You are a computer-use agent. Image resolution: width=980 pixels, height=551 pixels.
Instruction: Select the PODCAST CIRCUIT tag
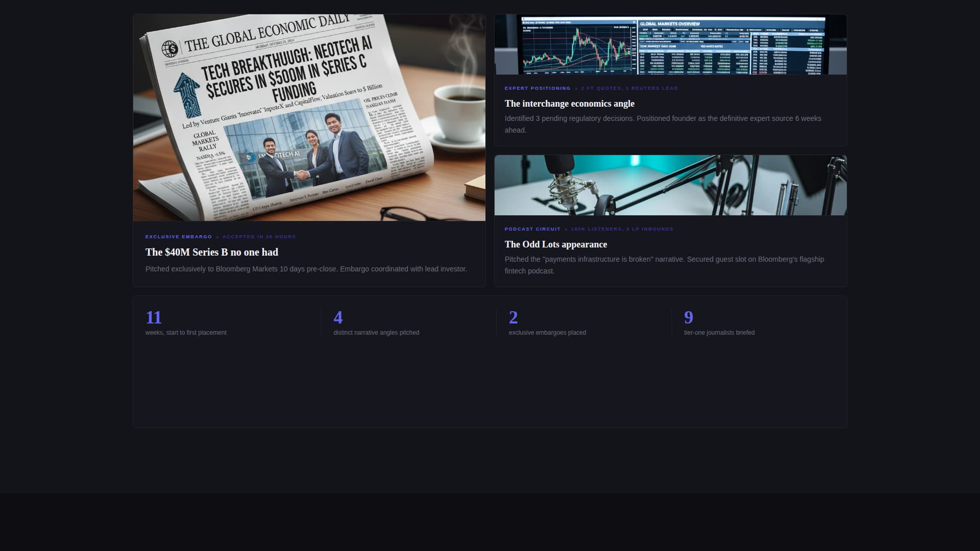coord(532,229)
